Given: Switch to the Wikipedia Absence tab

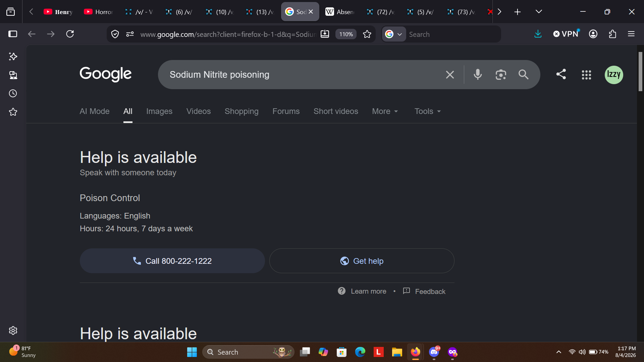Looking at the screenshot, I should pos(340,12).
